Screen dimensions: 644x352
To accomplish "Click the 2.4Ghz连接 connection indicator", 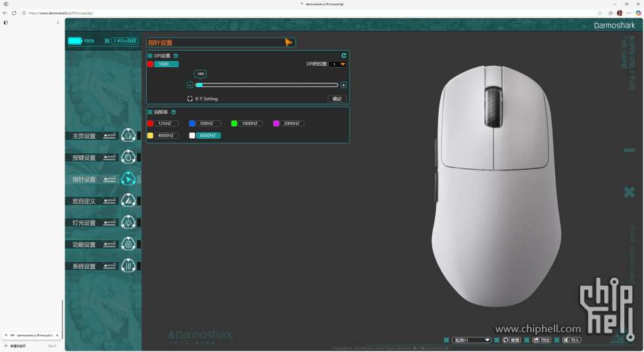I will point(125,41).
